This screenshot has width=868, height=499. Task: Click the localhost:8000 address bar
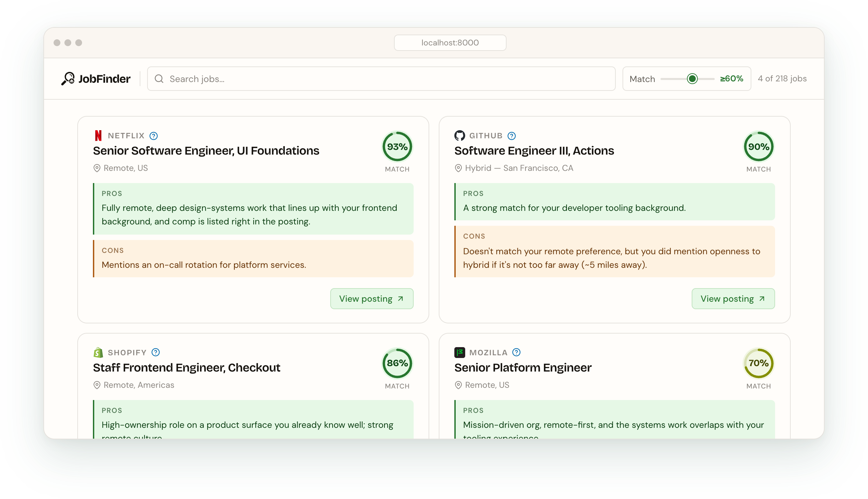click(x=450, y=42)
